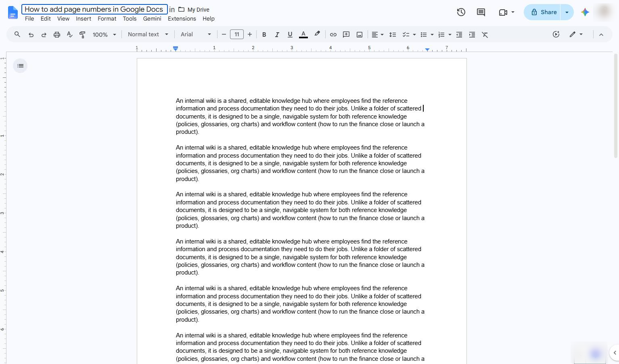Open the highlight color pen
The height and width of the screenshot is (364, 619).
[x=317, y=35]
